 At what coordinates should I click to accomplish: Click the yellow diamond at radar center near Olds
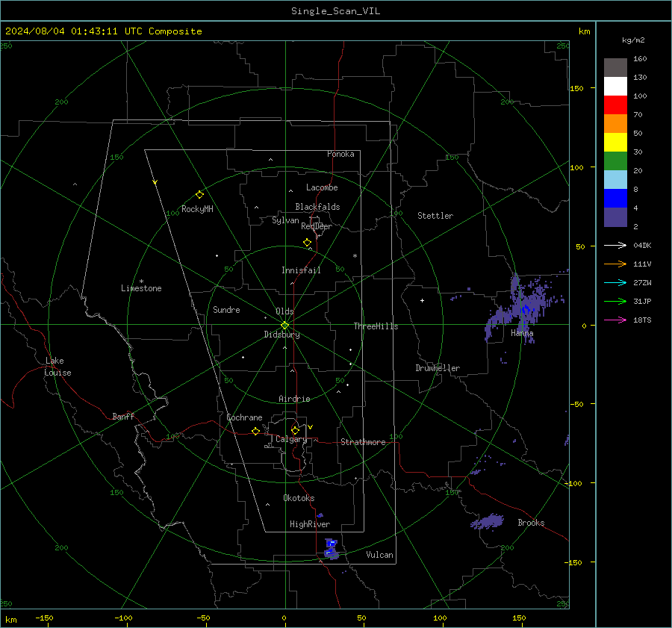(x=284, y=325)
